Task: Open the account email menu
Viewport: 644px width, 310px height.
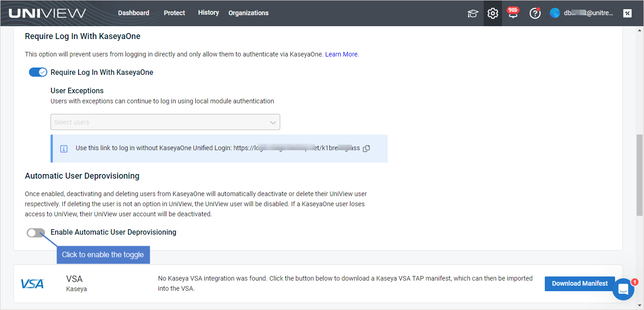Action: click(588, 13)
